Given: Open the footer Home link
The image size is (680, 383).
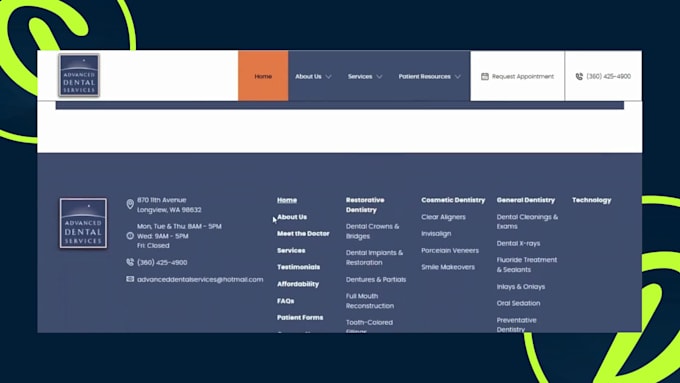Looking at the screenshot, I should [x=287, y=200].
